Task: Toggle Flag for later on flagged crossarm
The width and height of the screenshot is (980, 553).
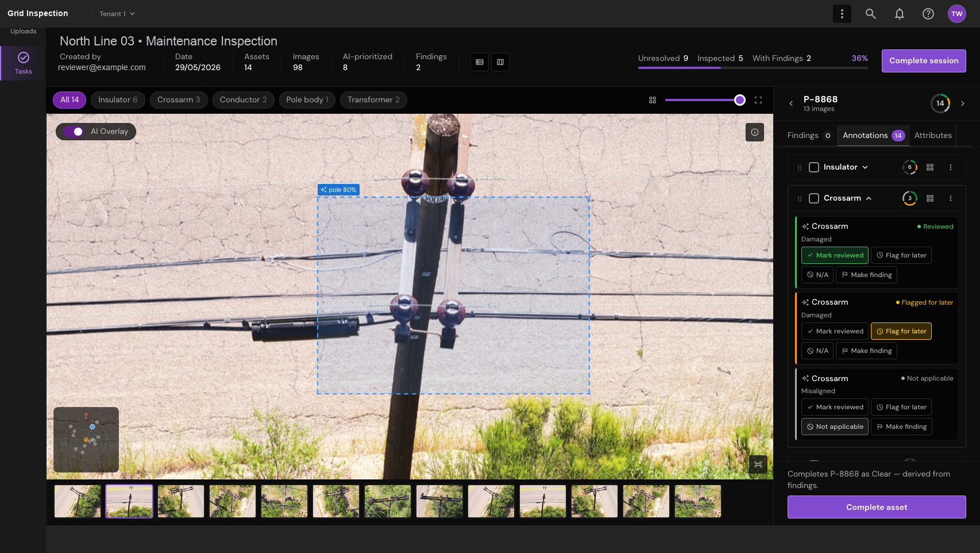Action: 901,331
